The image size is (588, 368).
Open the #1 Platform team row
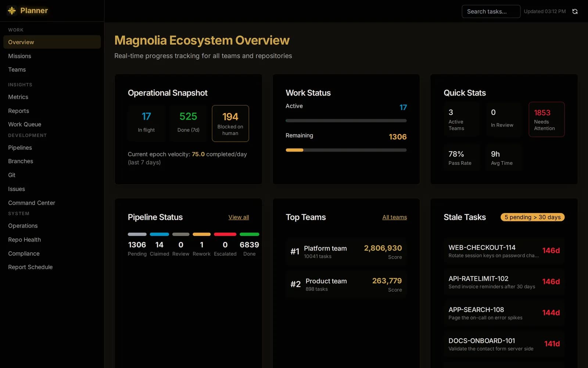pos(346,252)
